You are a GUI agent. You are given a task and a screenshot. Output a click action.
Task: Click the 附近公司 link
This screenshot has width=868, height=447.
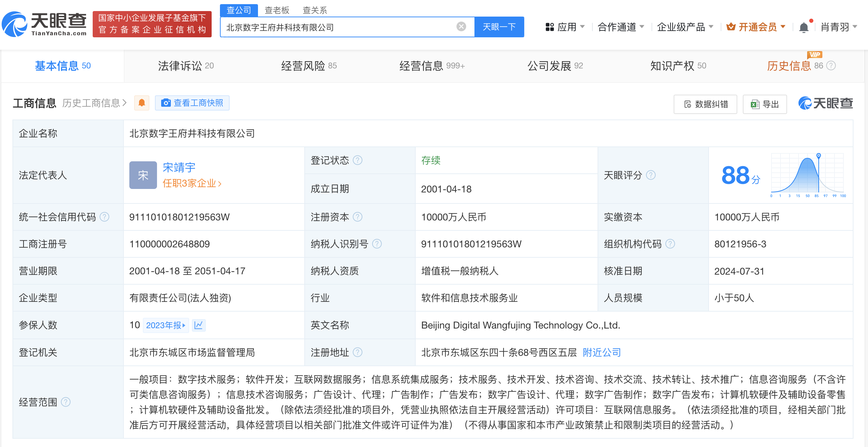click(602, 352)
